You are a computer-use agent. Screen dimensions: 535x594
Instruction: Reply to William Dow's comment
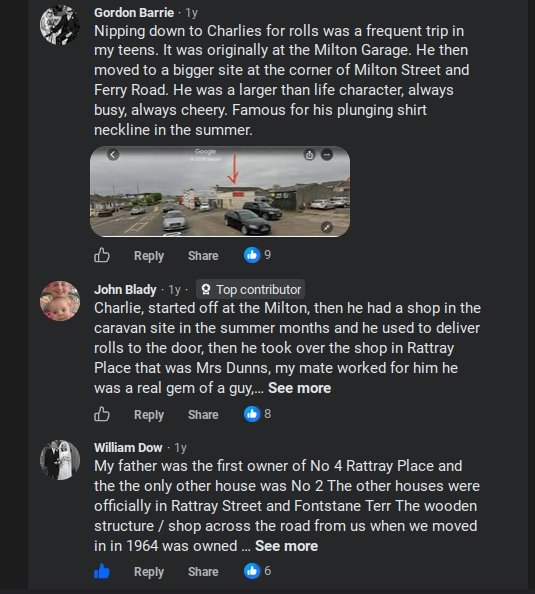(x=149, y=572)
